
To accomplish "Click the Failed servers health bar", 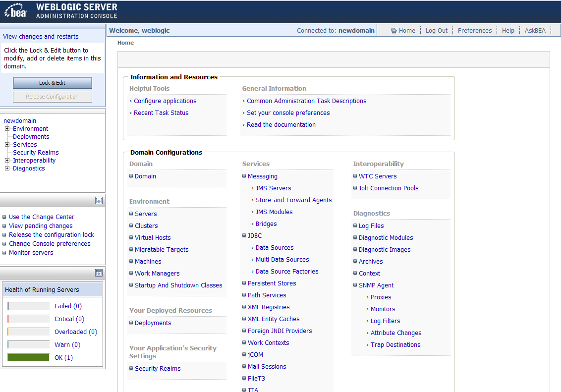I will 28,306.
